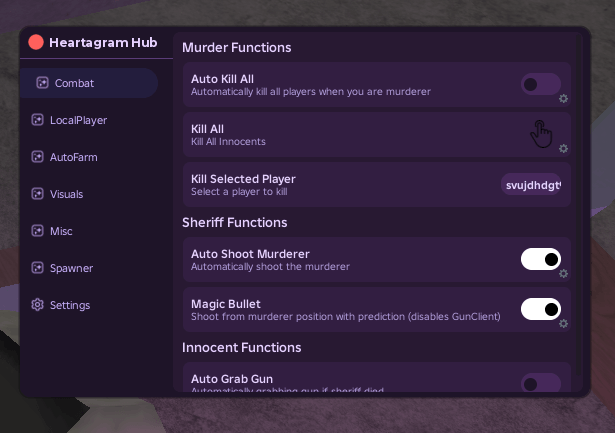The width and height of the screenshot is (615, 433).
Task: Switch to the Combat tab
Action: [x=89, y=83]
